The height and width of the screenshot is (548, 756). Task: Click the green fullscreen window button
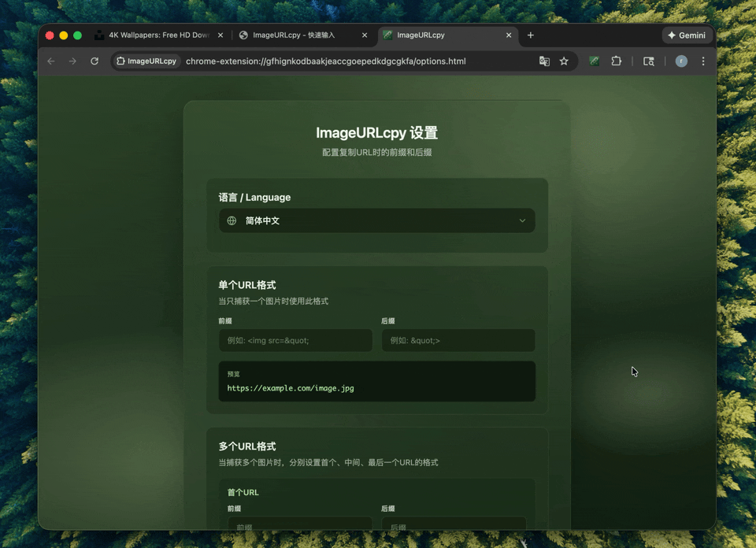(x=78, y=35)
